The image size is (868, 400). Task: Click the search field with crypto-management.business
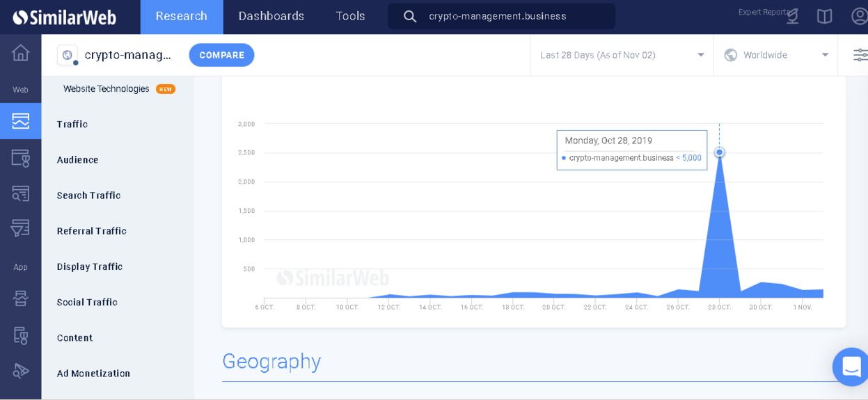501,16
